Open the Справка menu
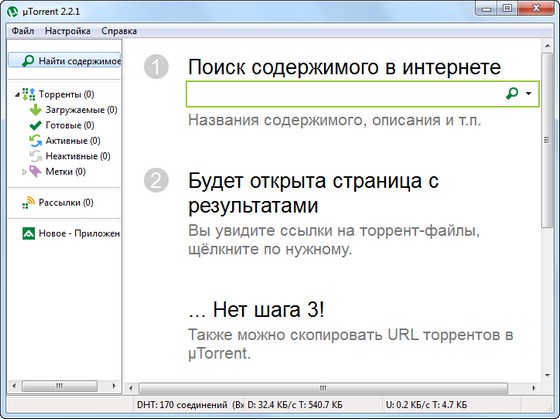Image resolution: width=560 pixels, height=419 pixels. pos(119,31)
